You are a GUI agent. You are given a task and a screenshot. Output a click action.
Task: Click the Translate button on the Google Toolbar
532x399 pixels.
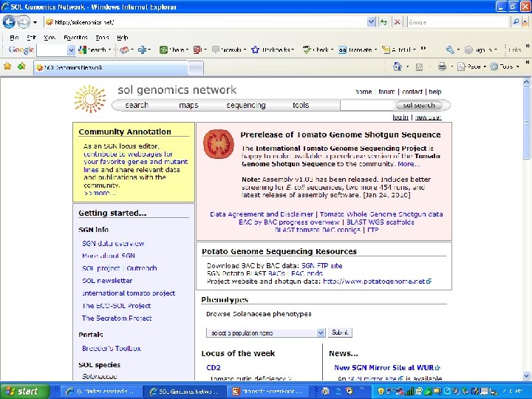(355, 50)
